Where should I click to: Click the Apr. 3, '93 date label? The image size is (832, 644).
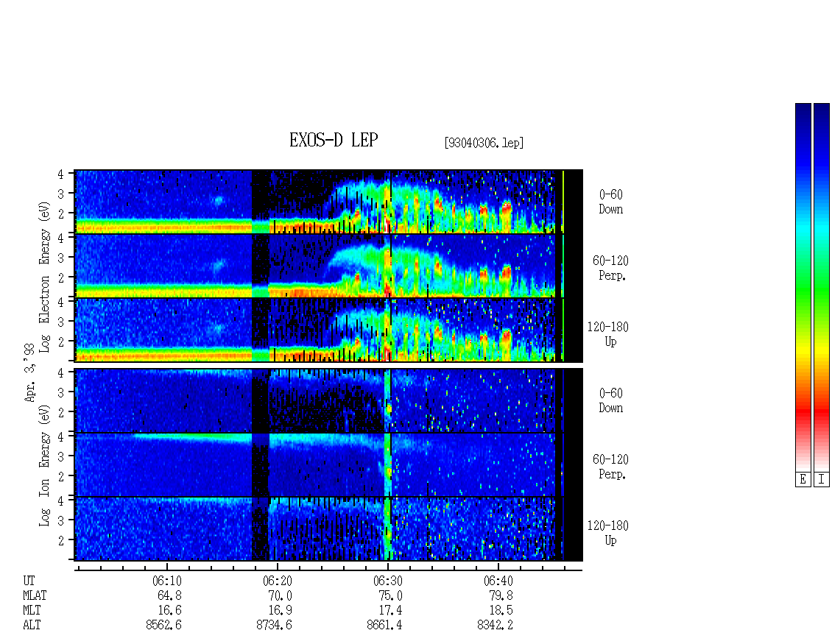[30, 372]
